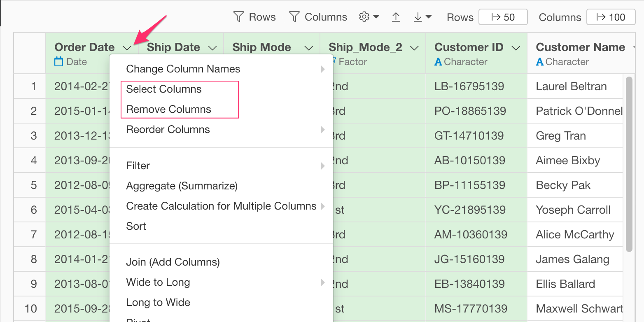This screenshot has width=644, height=322.
Task: Click the upload arrow icon
Action: click(396, 17)
